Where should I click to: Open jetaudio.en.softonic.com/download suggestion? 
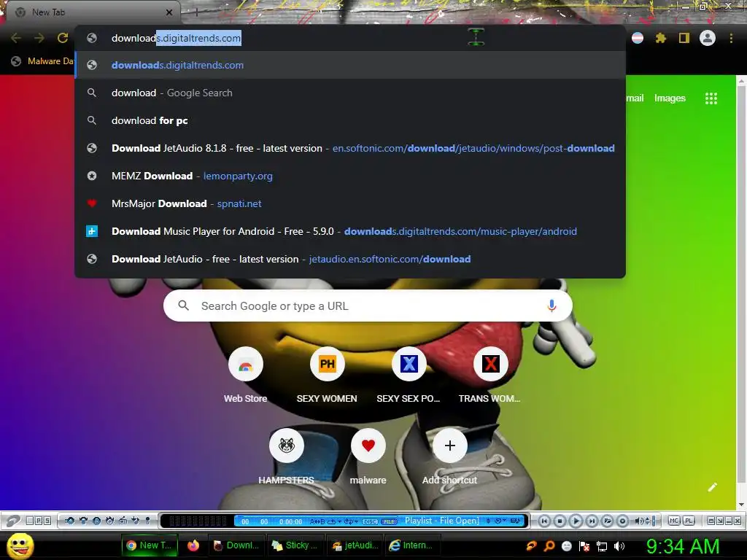point(350,259)
